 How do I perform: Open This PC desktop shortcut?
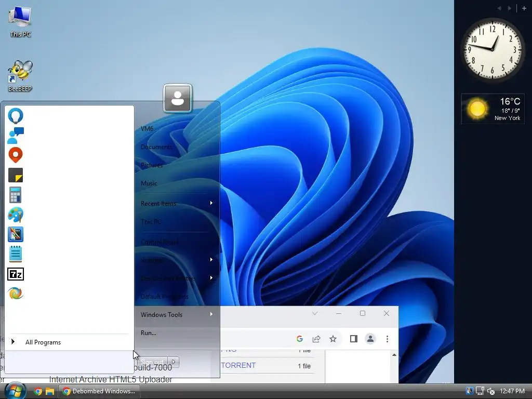tap(20, 21)
